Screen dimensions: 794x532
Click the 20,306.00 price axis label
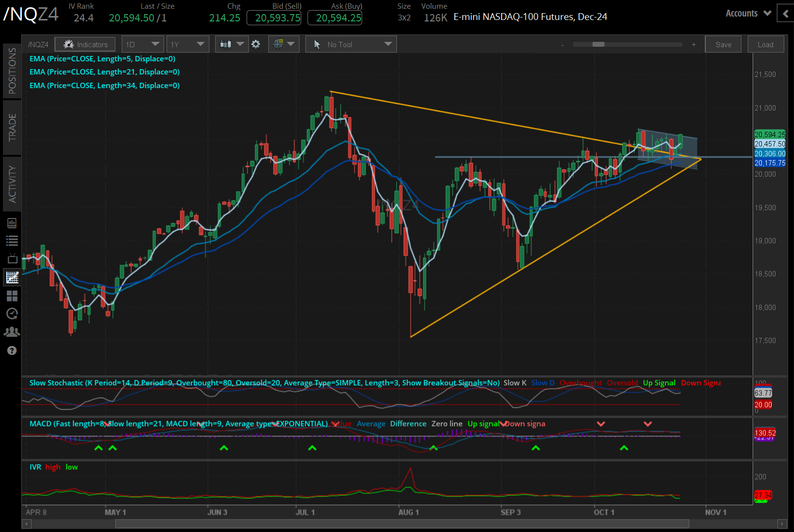point(770,154)
